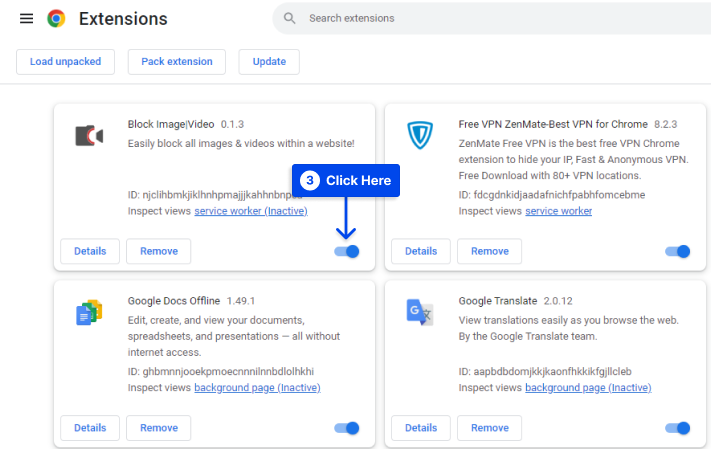Click the Update button
Viewport: 711px width, 449px height.
pyautogui.click(x=269, y=62)
